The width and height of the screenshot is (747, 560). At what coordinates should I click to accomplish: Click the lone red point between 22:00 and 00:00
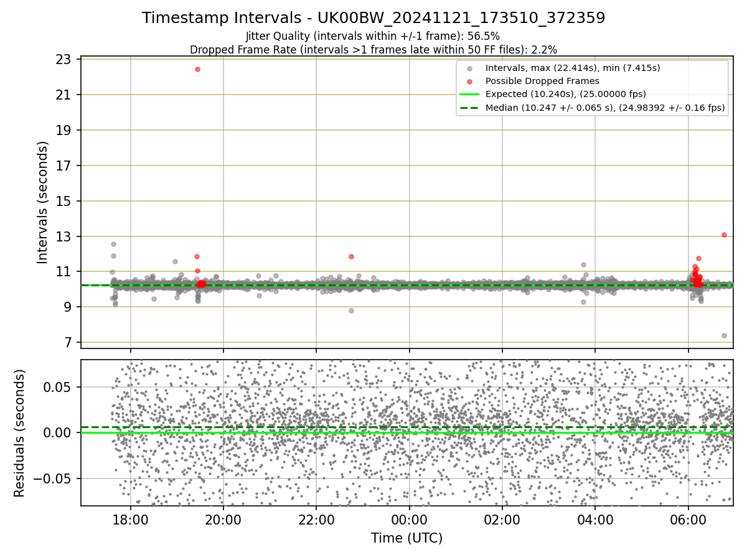351,256
